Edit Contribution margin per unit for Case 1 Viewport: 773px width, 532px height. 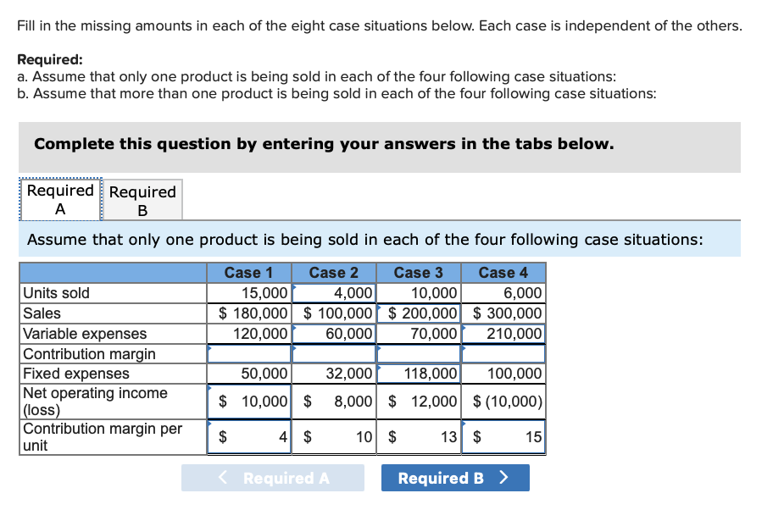247,436
